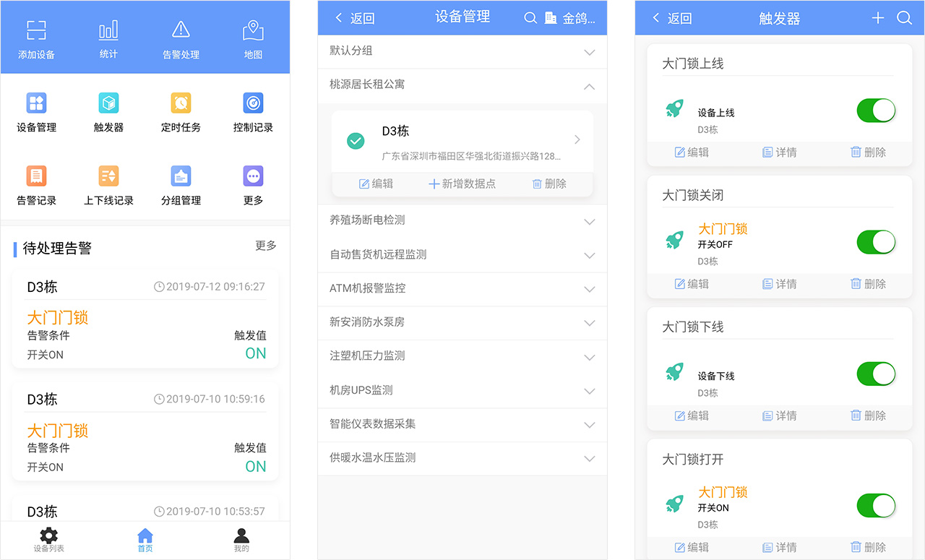
Task: Delete the 大门锁关闭 trigger
Action: click(x=869, y=284)
